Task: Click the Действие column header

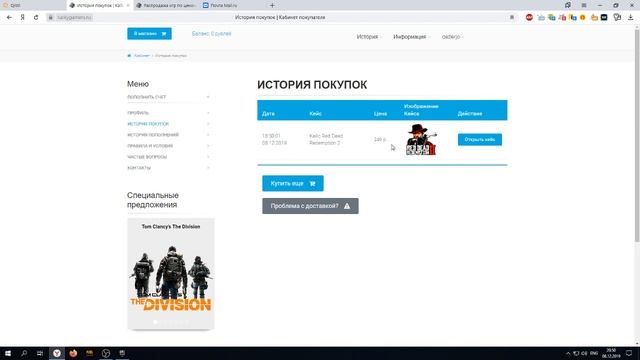Action: coord(470,113)
